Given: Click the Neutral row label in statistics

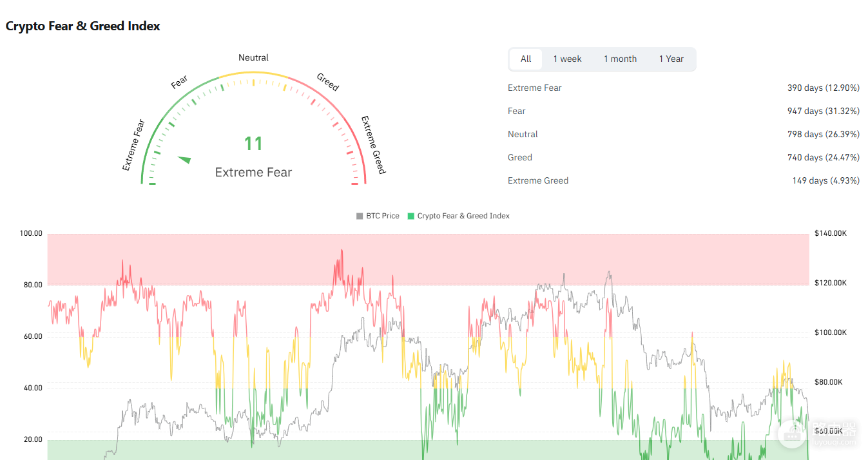Looking at the screenshot, I should (523, 134).
